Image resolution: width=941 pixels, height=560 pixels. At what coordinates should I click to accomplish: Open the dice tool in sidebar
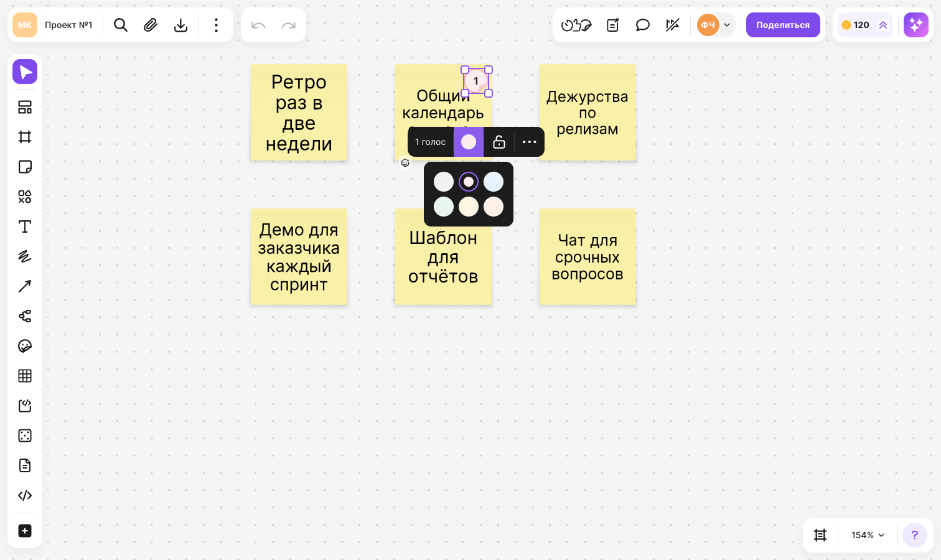click(25, 436)
